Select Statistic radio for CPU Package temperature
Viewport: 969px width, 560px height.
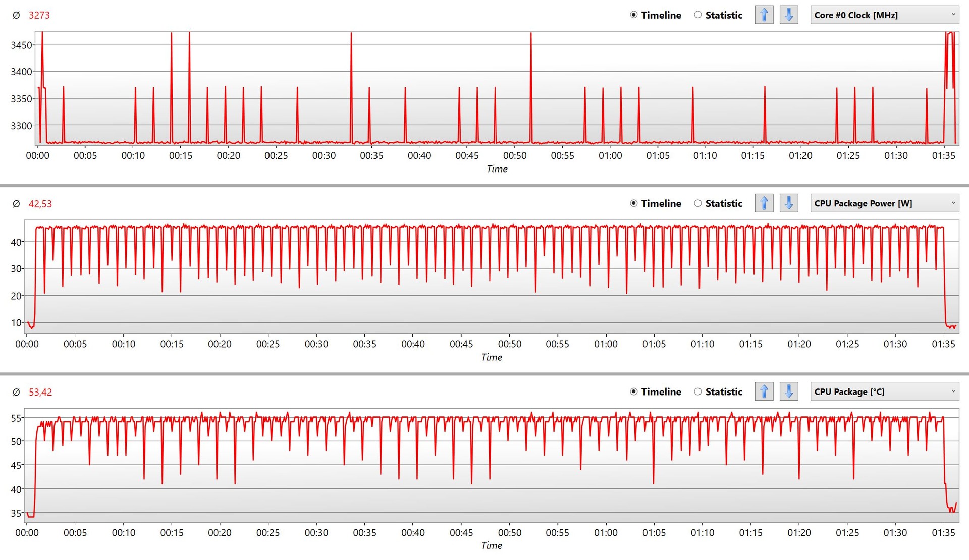tap(698, 391)
